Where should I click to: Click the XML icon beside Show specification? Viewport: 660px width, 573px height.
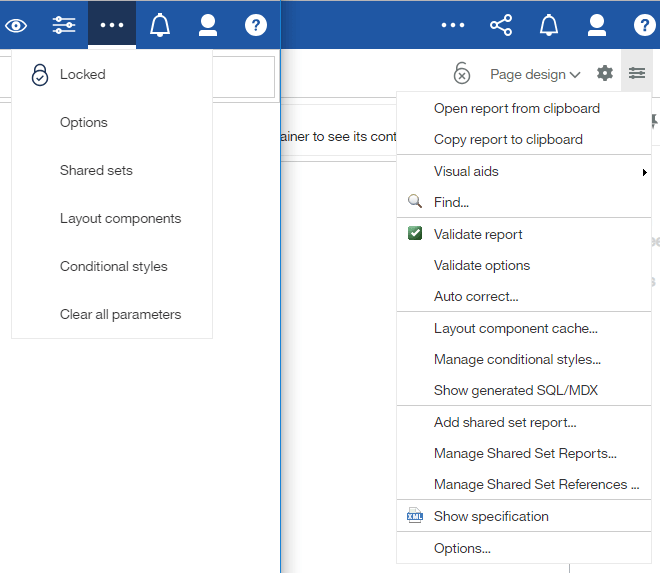415,515
